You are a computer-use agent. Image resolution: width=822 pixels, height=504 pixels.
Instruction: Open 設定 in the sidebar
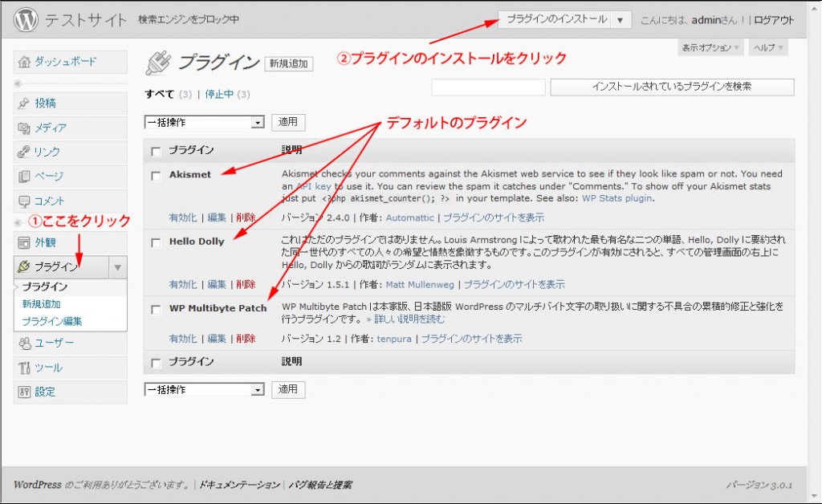pos(45,392)
